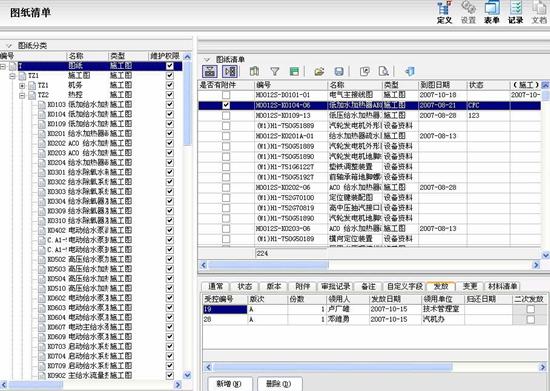Toggle the second split-view icon in 图纸清单 toolbar
550x391 pixels.
pyautogui.click(x=230, y=72)
